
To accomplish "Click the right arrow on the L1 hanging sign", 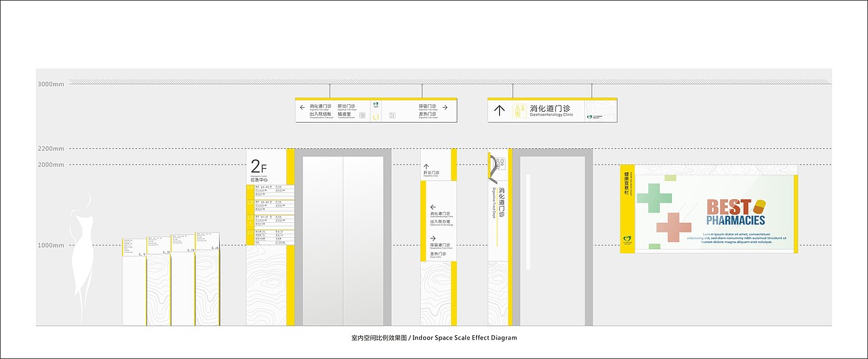I will pos(445,107).
